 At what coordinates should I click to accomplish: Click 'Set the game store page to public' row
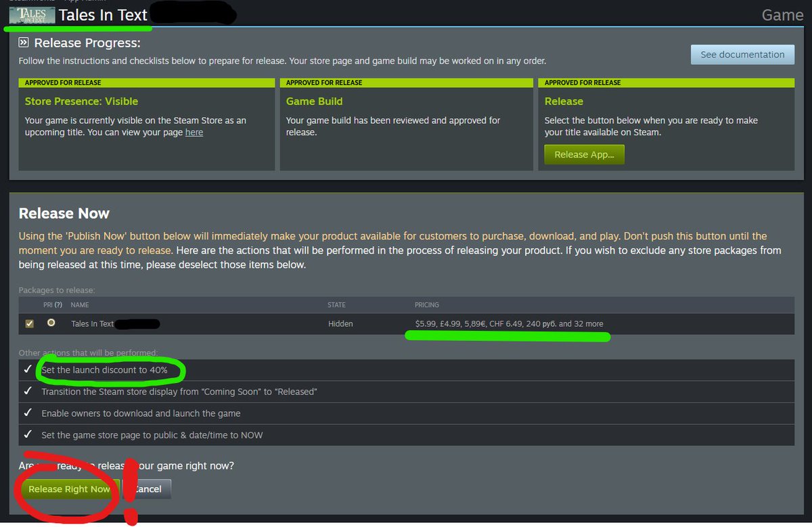pyautogui.click(x=406, y=435)
